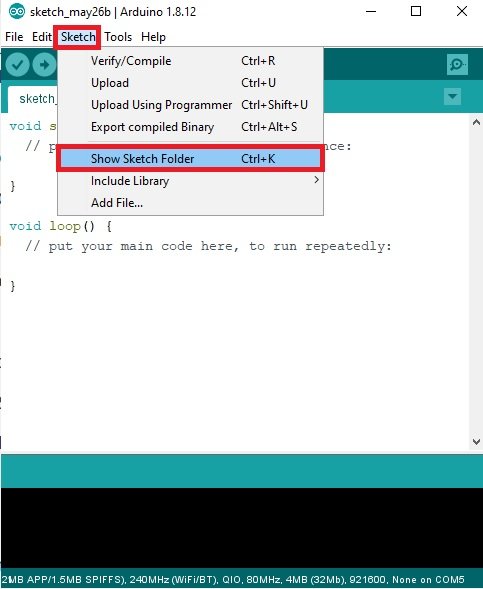
Task: Select the sketch tab in editor
Action: 33,99
